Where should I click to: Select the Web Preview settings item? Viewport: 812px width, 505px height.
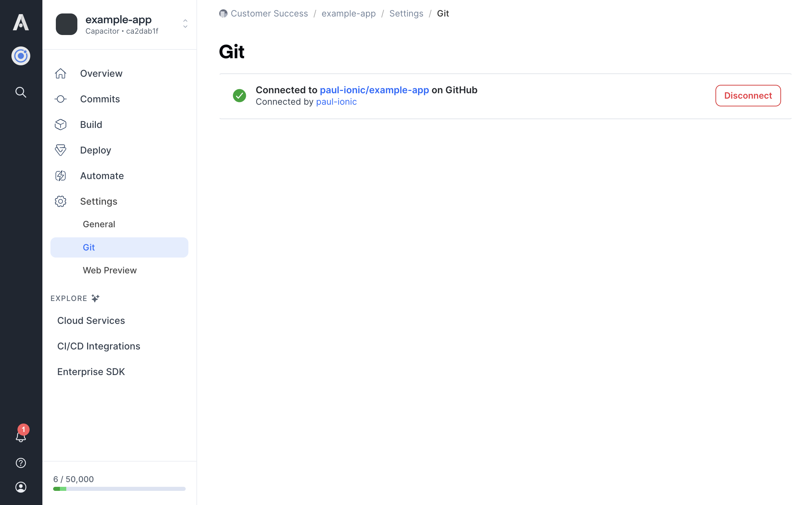click(x=110, y=270)
